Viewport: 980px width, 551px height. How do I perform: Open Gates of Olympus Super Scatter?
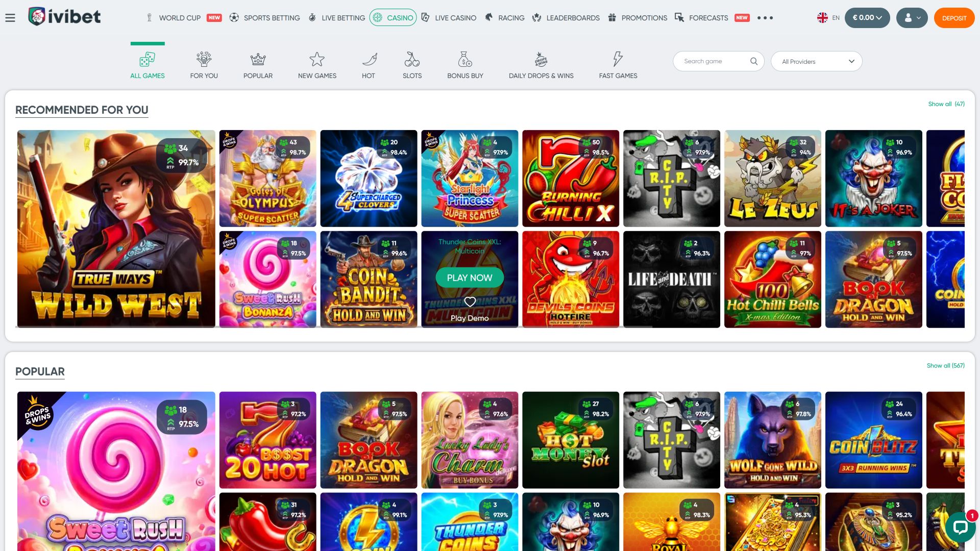[267, 179]
